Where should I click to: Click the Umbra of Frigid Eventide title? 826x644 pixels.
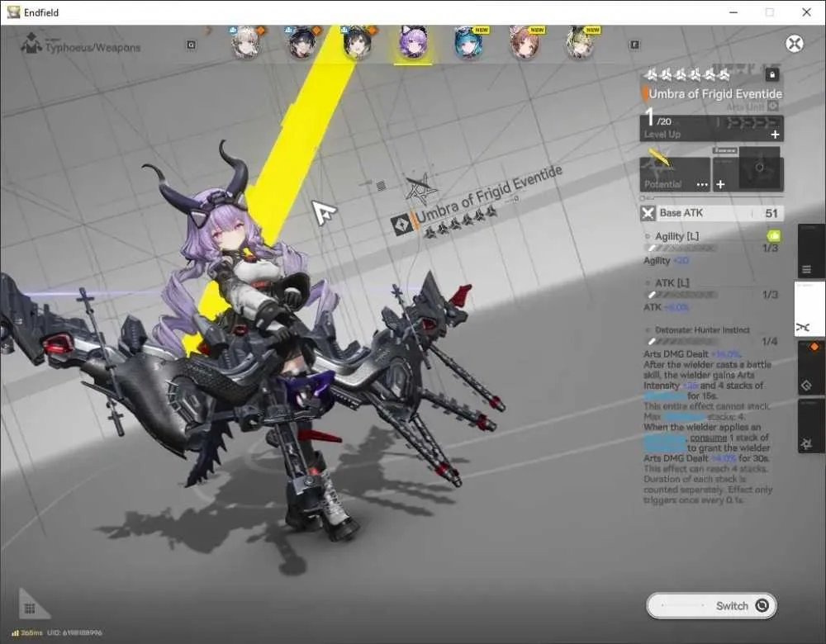[715, 94]
